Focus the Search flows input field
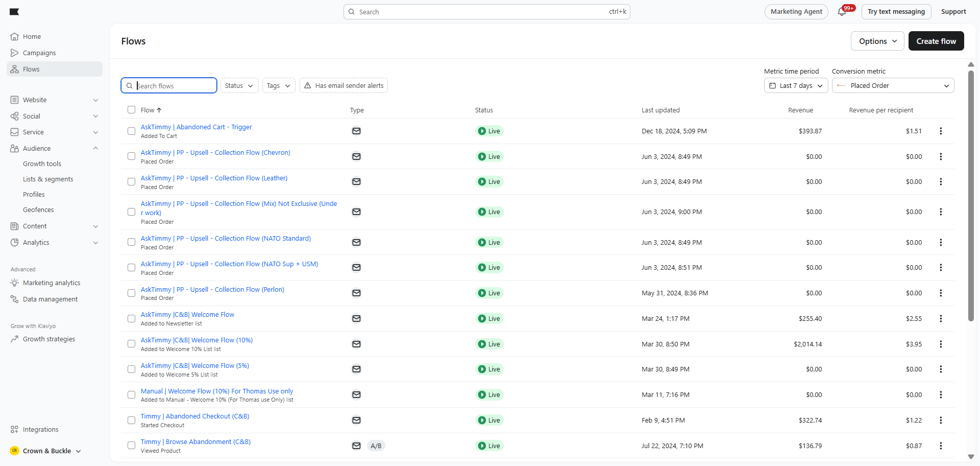 click(174, 86)
